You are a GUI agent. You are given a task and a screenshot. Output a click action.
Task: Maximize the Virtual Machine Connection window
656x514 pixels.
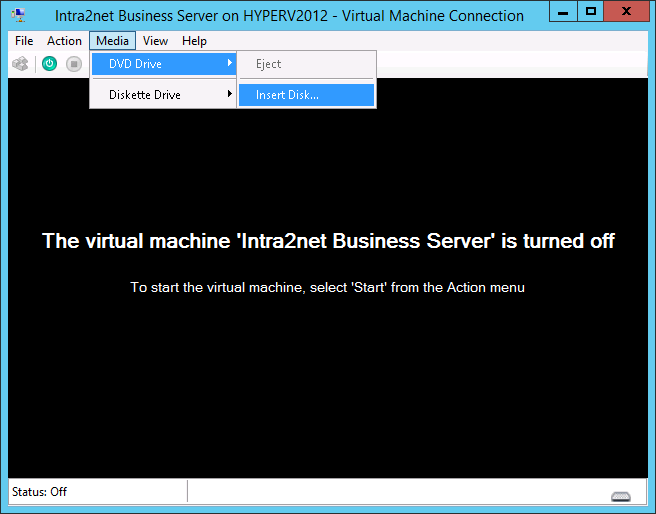click(591, 11)
